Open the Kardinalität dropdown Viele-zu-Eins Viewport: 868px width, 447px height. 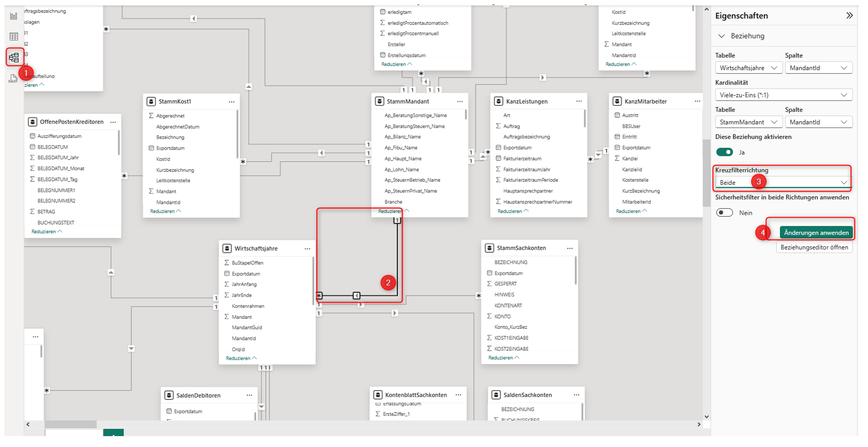[783, 95]
